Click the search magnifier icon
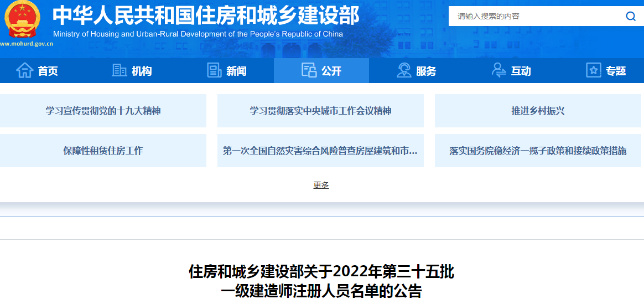The image size is (644, 299). click(x=631, y=17)
